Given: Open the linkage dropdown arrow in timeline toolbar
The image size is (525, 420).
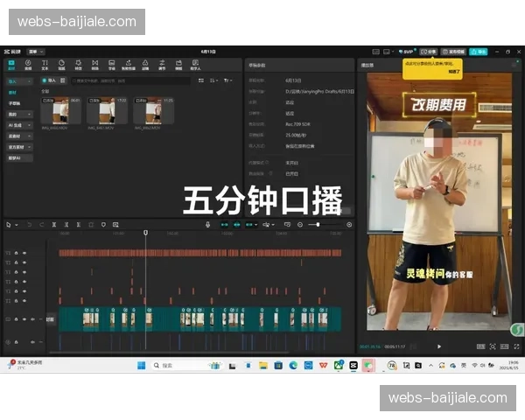Looking at the screenshot, I should 256,225.
